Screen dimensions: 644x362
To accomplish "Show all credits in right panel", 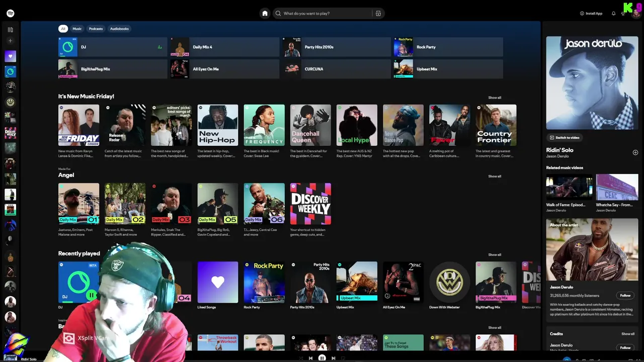I will tap(627, 334).
